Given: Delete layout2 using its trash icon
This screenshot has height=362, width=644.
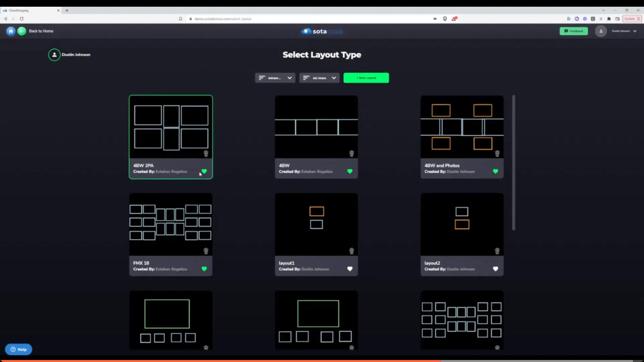Looking at the screenshot, I should tap(497, 251).
